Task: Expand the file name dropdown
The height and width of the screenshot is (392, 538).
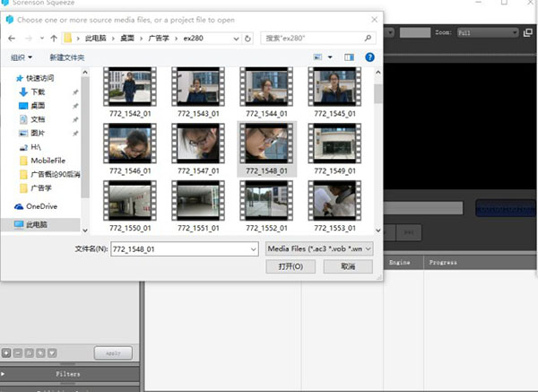Action: [x=254, y=249]
